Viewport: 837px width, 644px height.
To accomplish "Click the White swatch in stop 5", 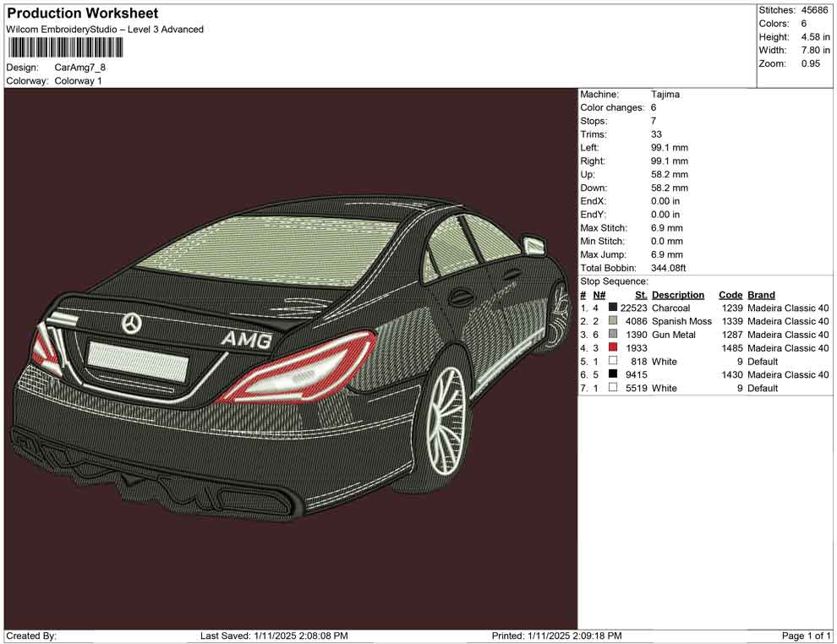I will (x=613, y=361).
